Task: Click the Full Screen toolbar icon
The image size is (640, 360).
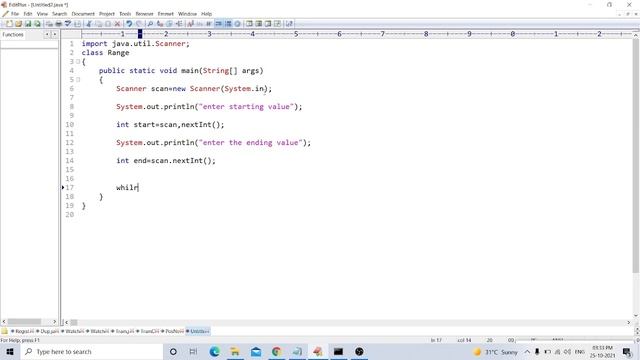Action: point(278,24)
